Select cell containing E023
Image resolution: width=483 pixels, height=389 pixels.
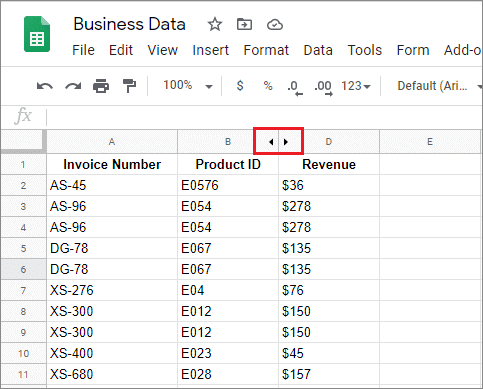(228, 353)
